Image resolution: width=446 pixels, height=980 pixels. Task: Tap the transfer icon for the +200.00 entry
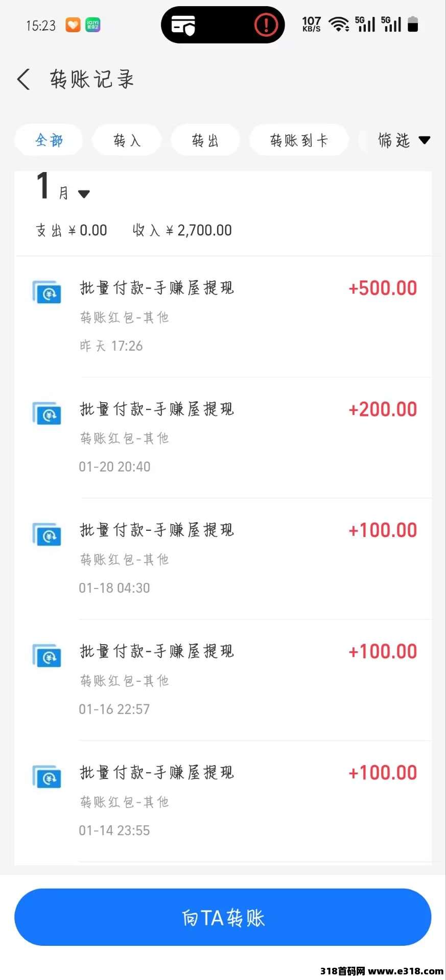coord(47,413)
